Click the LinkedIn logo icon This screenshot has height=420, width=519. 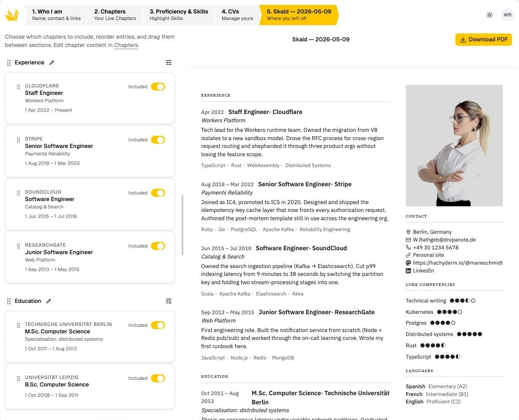tap(408, 271)
